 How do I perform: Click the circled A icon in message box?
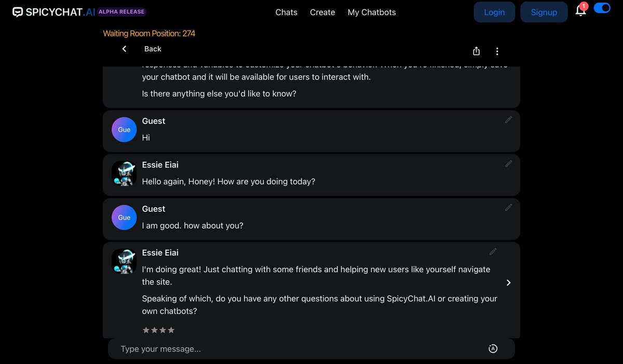click(x=493, y=349)
